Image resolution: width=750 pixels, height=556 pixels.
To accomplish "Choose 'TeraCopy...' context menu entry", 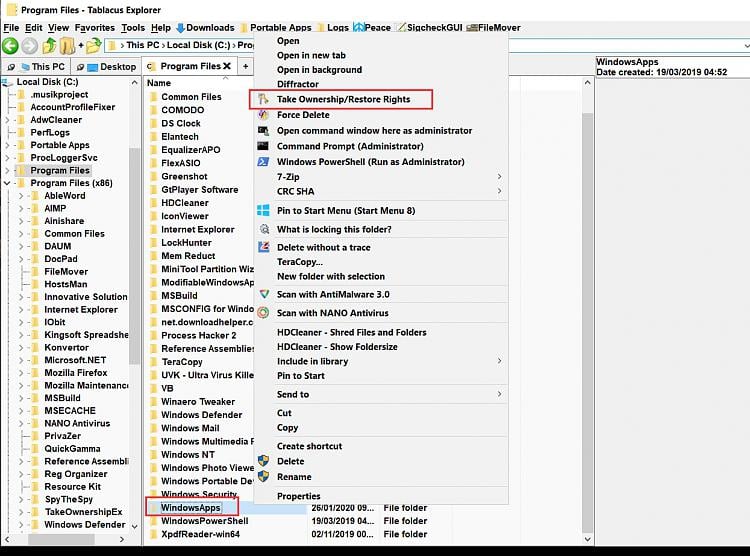I will [299, 262].
